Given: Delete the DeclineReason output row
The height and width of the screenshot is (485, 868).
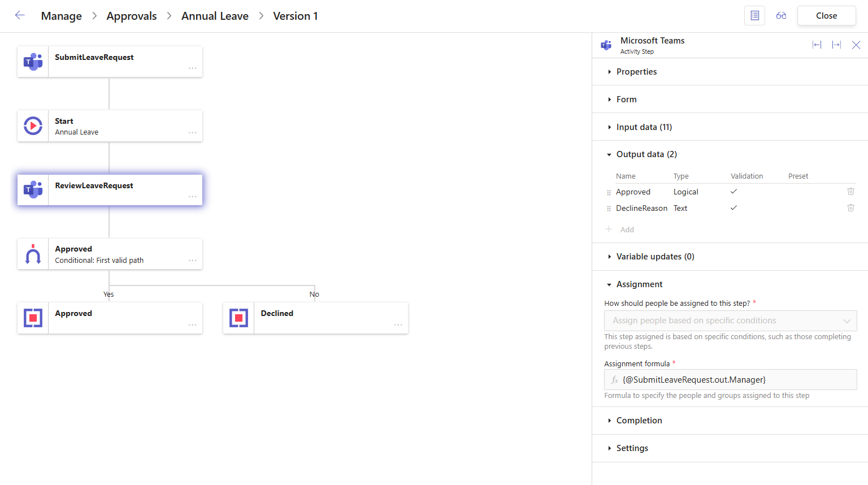Looking at the screenshot, I should [x=850, y=208].
